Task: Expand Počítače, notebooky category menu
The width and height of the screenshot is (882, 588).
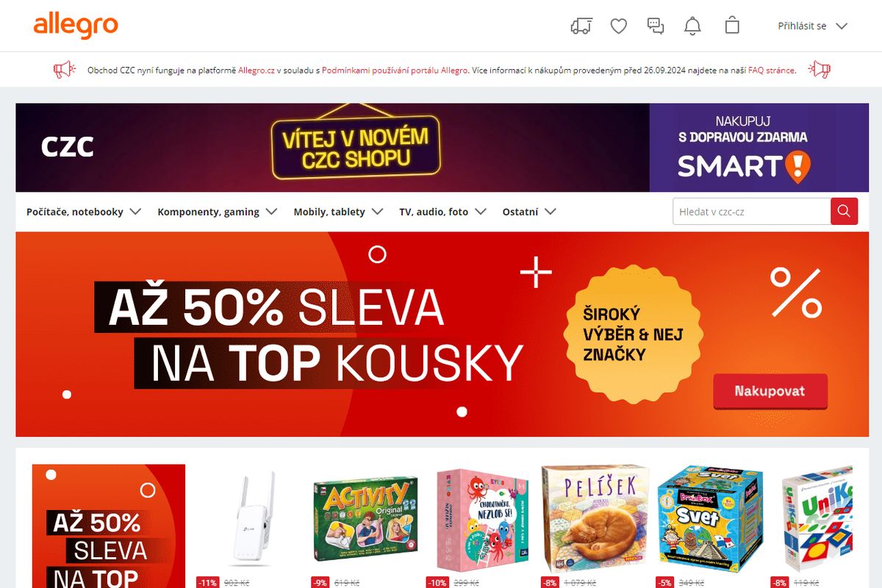Action: (x=83, y=212)
